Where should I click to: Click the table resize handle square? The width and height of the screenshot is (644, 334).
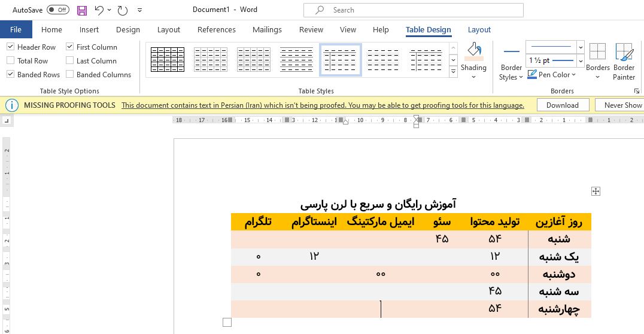(227, 323)
